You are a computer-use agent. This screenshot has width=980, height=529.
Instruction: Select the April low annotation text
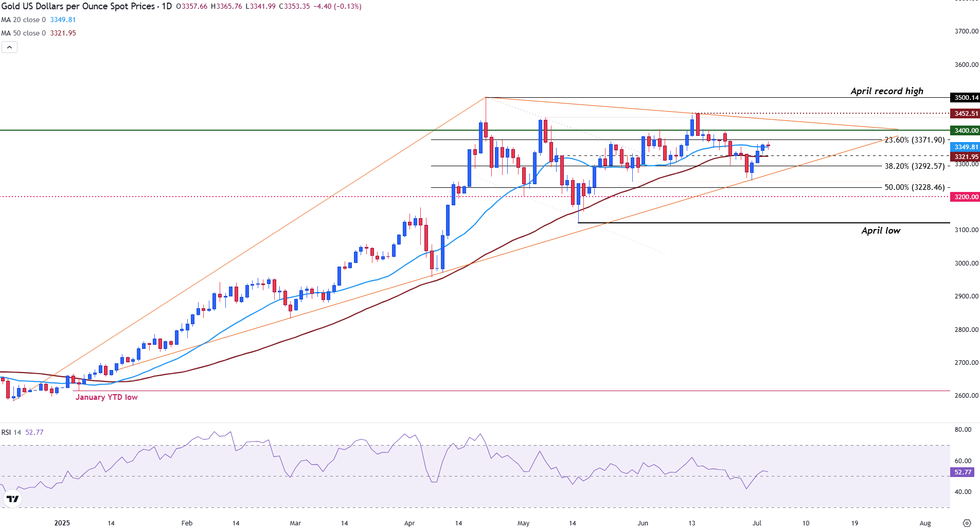[881, 231]
